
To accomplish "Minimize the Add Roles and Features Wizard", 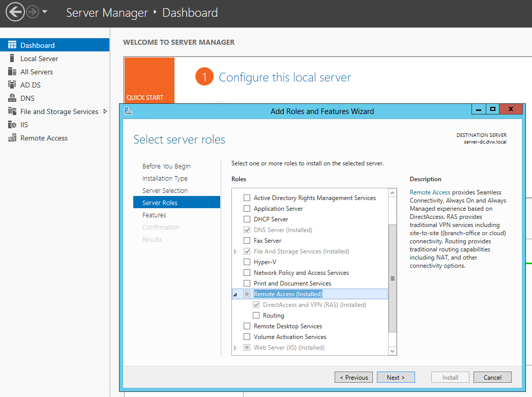I will point(479,109).
